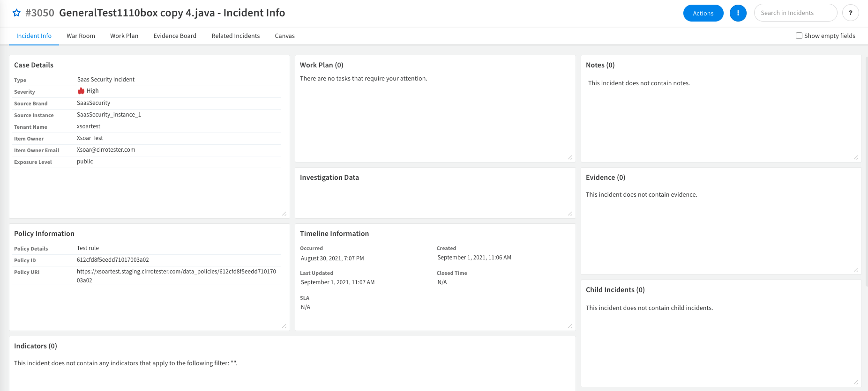Image resolution: width=868 pixels, height=391 pixels.
Task: Click the SLA N/A value
Action: pos(306,307)
